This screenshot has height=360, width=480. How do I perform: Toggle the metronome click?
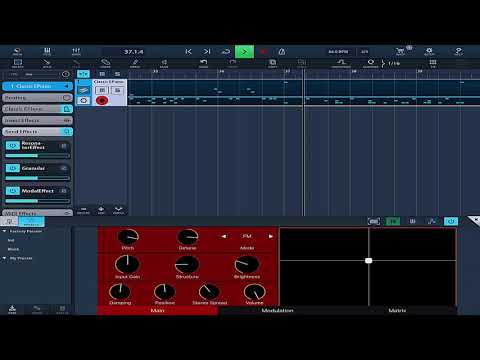(282, 52)
